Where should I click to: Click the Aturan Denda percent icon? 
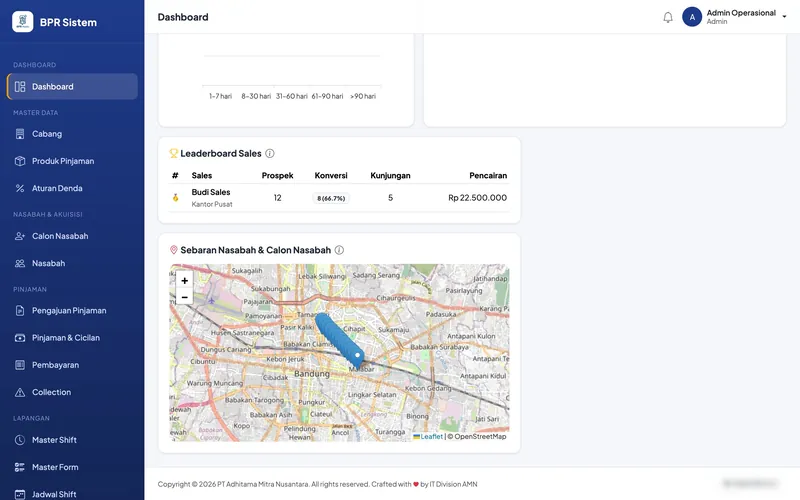tap(20, 188)
